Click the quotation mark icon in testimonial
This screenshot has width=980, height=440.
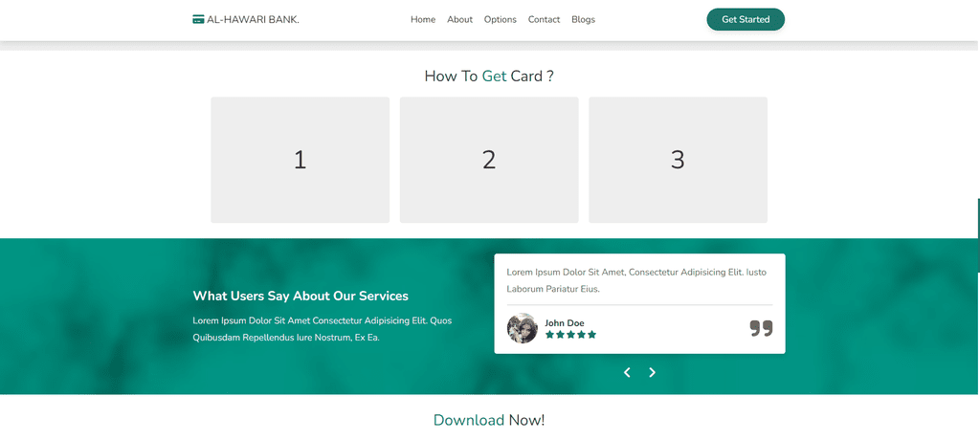point(761,328)
